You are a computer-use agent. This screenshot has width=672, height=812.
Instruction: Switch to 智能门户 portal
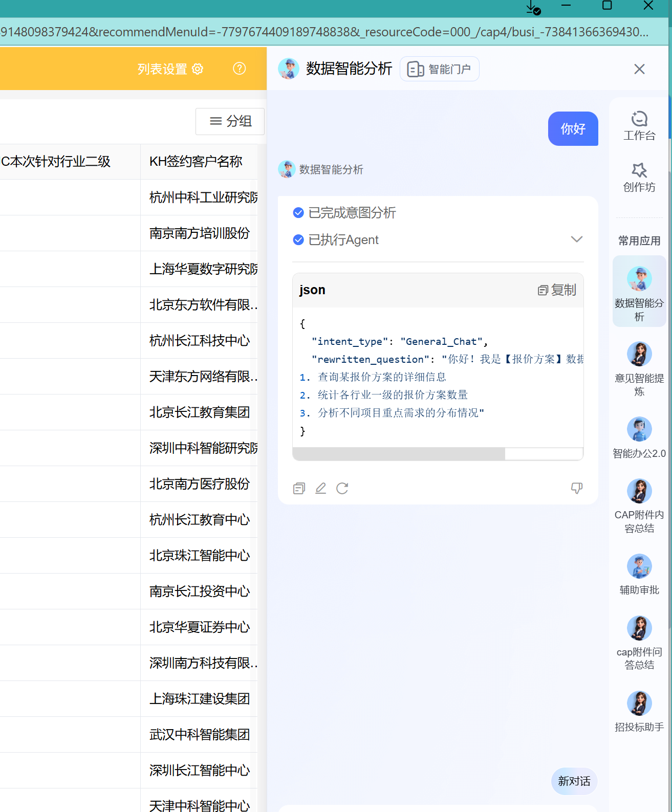(439, 69)
